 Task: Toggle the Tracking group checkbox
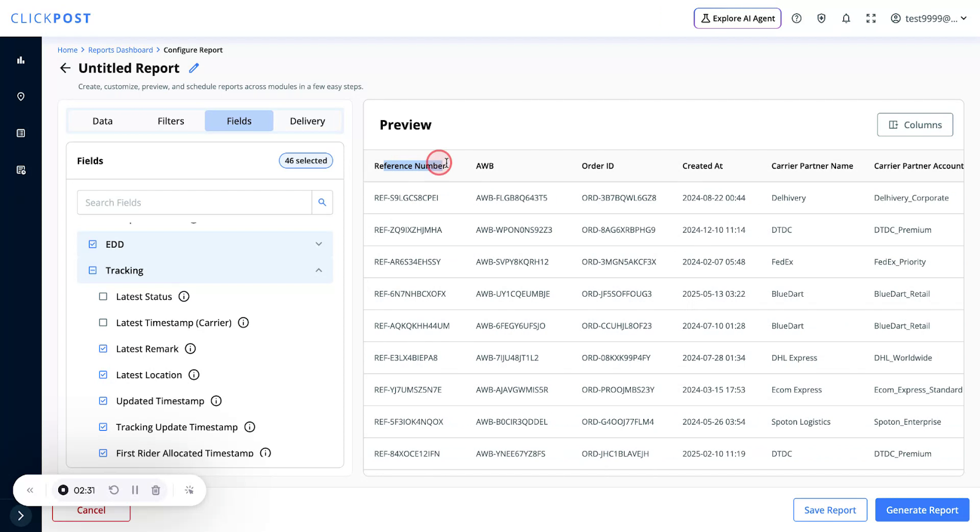[92, 270]
